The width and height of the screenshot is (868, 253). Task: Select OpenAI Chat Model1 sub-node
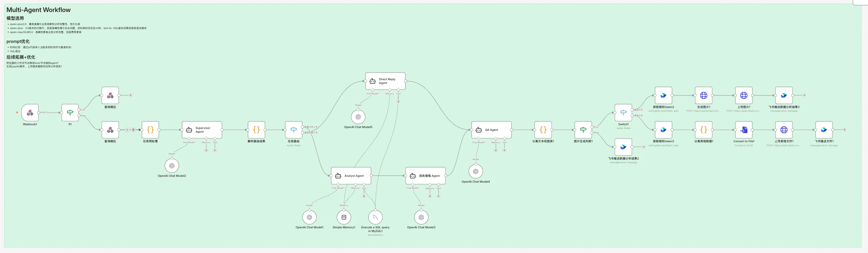point(309,217)
